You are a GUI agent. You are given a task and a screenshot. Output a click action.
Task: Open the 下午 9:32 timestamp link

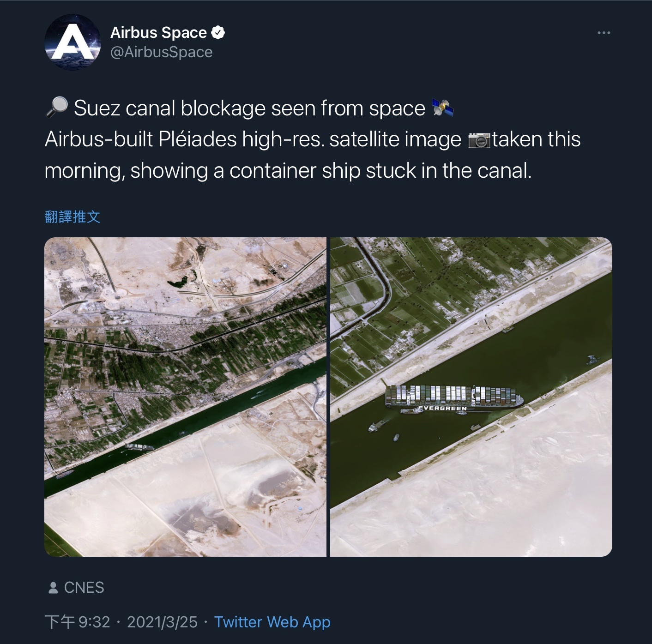[77, 622]
